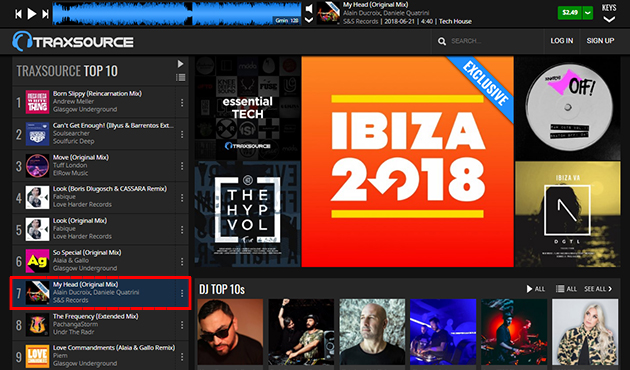The image size is (630, 370).
Task: Open the OFF! vinyl release banner
Action: (567, 108)
